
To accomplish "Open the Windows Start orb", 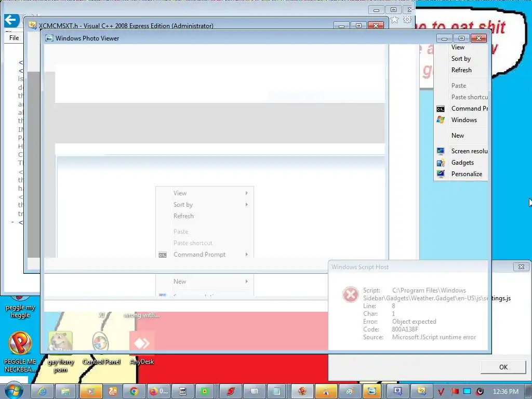I will coord(14,390).
